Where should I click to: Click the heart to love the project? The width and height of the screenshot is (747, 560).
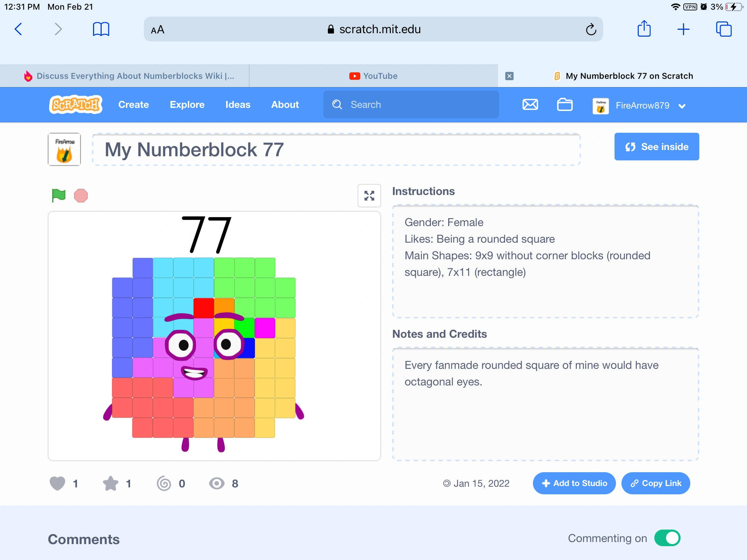pos(58,484)
